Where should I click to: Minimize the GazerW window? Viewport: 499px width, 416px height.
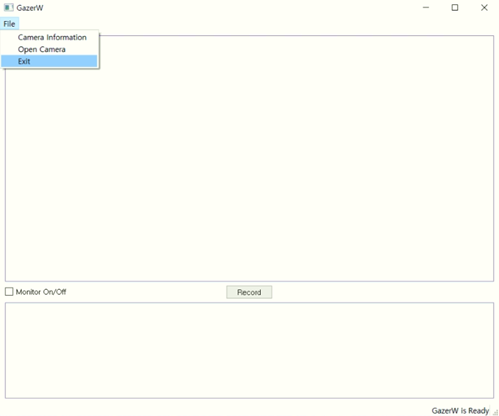[426, 7]
